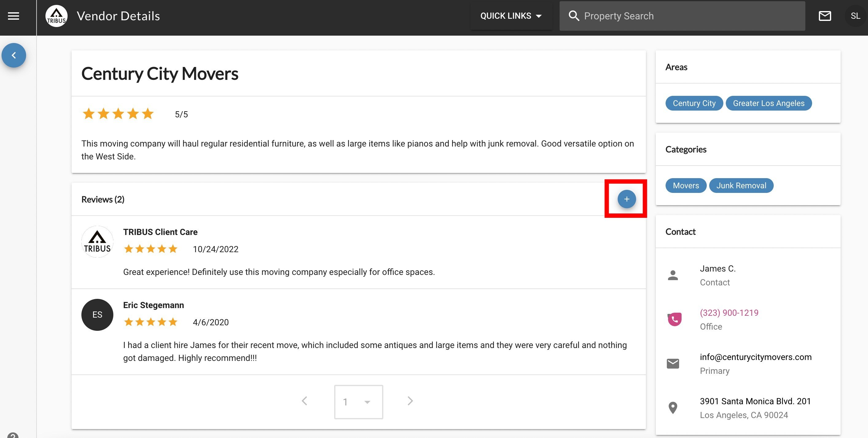This screenshot has width=868, height=438.
Task: Open the reviews page number dropdown
Action: pyautogui.click(x=358, y=402)
